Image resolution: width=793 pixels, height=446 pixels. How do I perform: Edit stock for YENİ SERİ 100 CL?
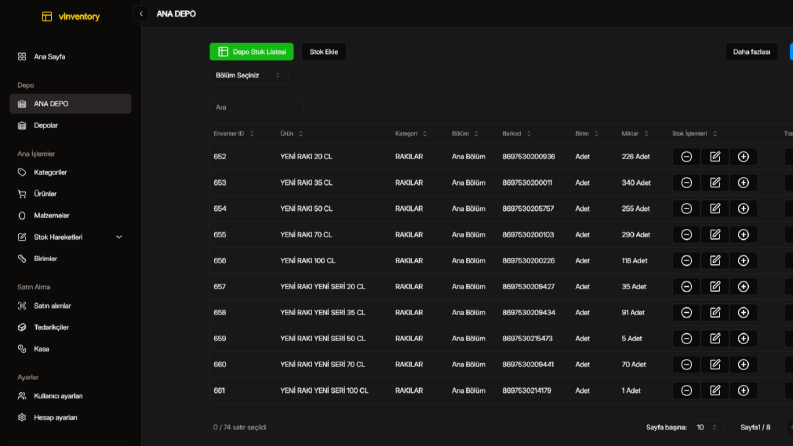[715, 390]
